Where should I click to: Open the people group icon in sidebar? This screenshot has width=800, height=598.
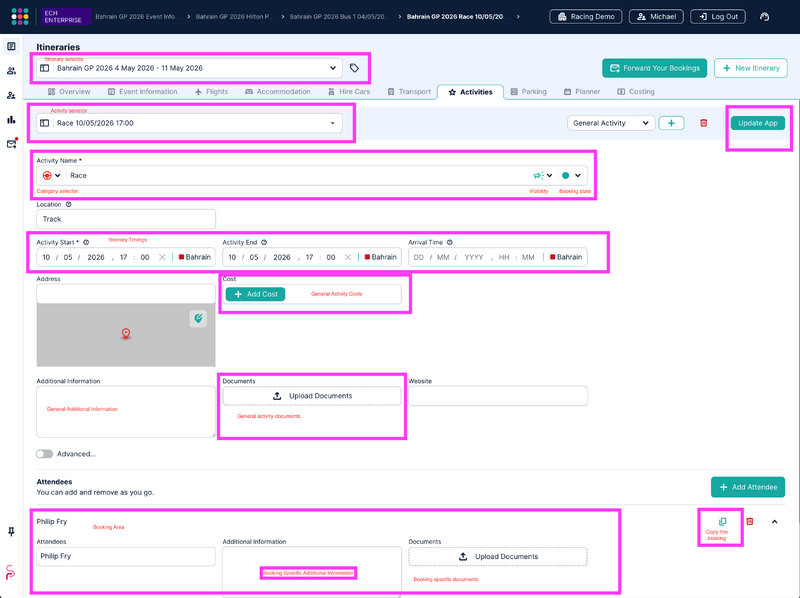[x=11, y=71]
